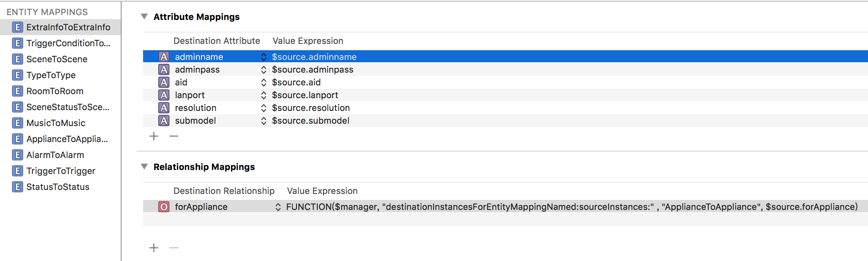
Task: Open the adminpass attribute stepper popup
Action: coord(263,69)
